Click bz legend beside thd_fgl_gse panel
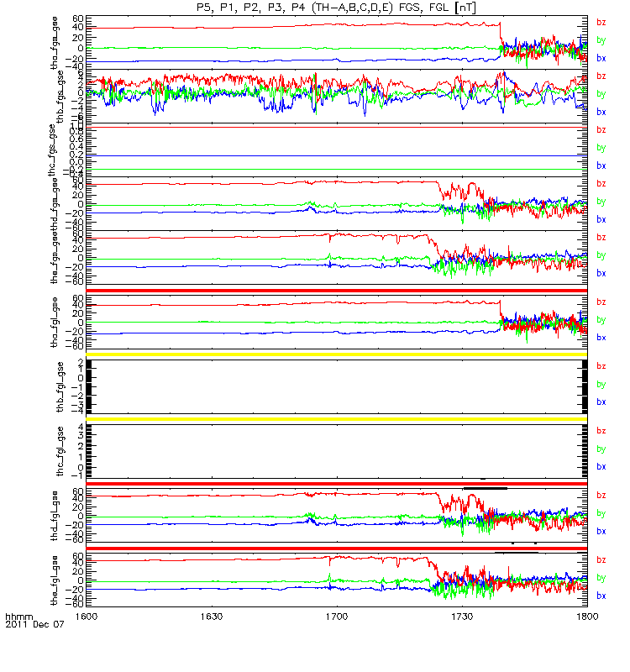This screenshot has width=630, height=672. (601, 496)
